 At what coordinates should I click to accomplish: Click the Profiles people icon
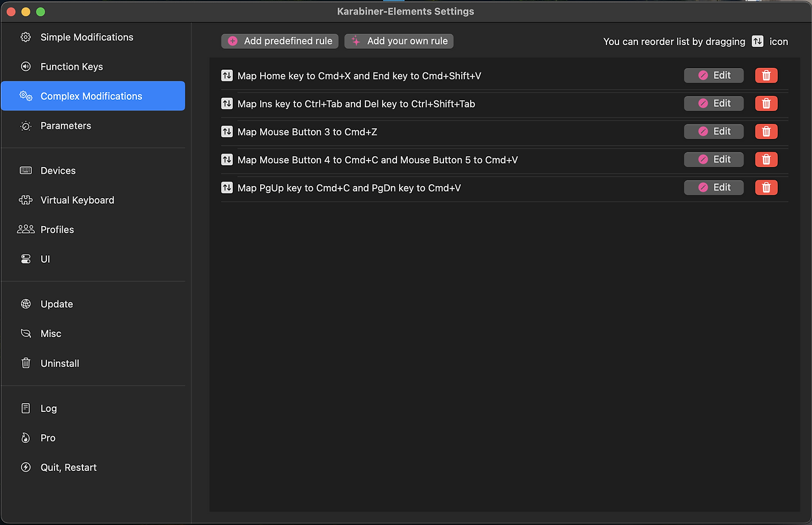click(x=25, y=229)
